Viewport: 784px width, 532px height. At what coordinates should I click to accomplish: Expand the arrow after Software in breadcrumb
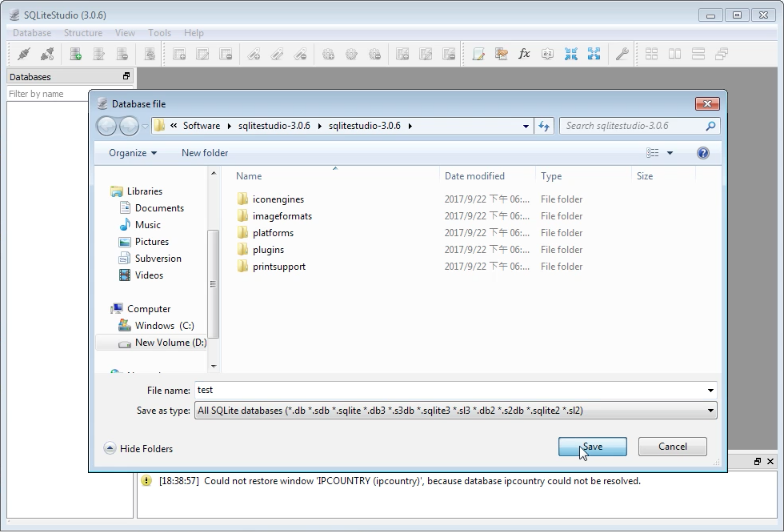point(229,126)
